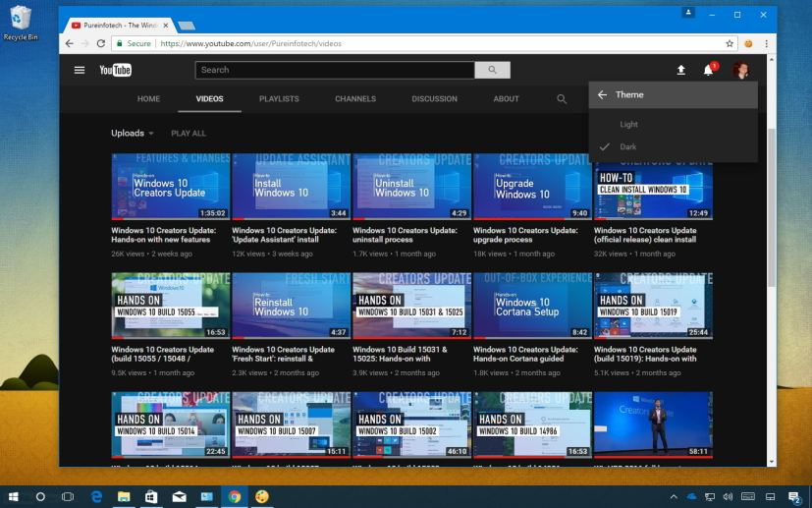Click the page vertical scrollbar thumb

point(772,207)
